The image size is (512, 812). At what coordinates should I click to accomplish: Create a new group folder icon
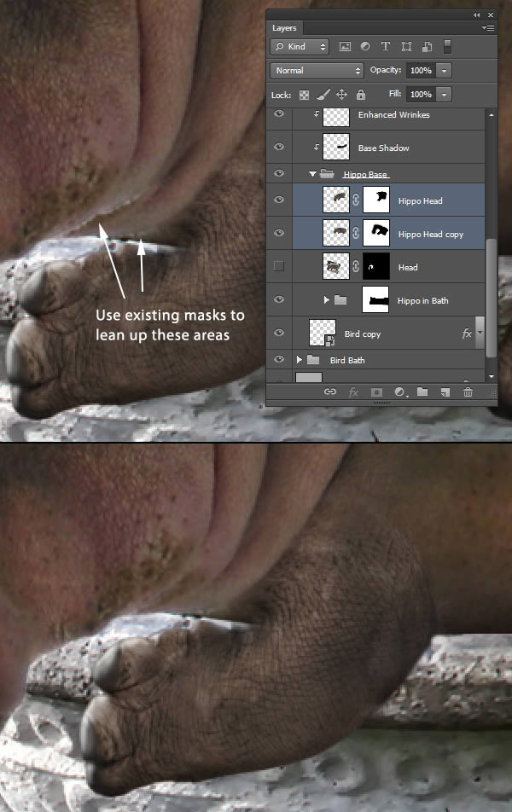point(422,391)
